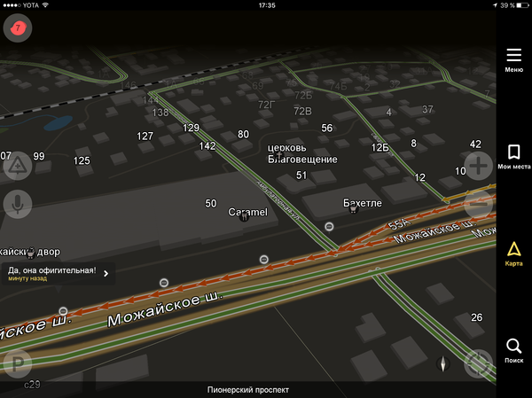Image resolution: width=532 pixels, height=398 pixels.
Task: Tap road closure sign near Бахетле
Action: tap(329, 227)
